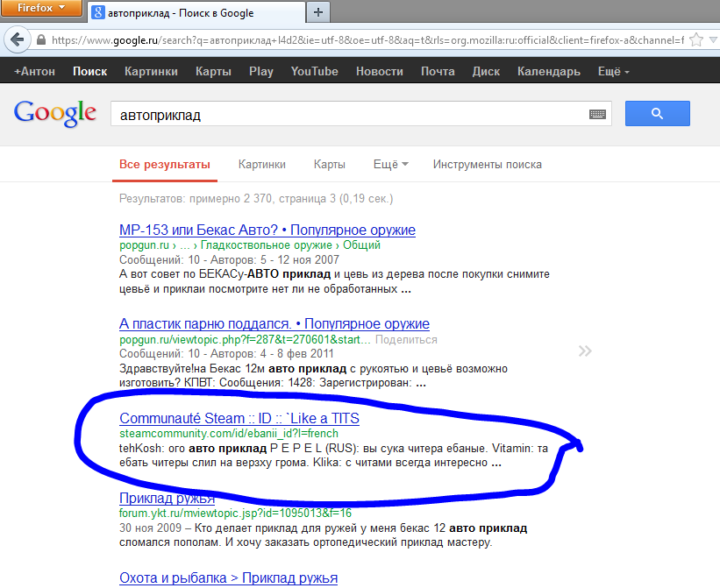Open Play in the Google bar
The image size is (720, 588).
261,72
